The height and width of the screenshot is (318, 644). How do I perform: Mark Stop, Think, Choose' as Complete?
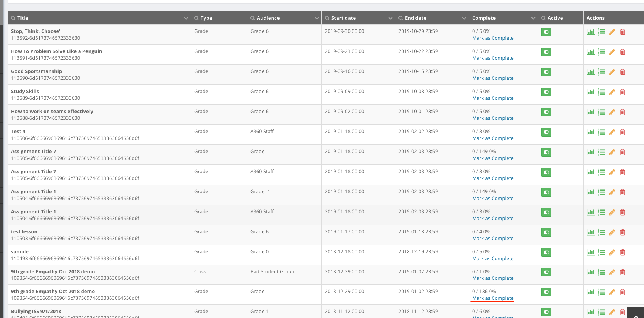tap(493, 38)
